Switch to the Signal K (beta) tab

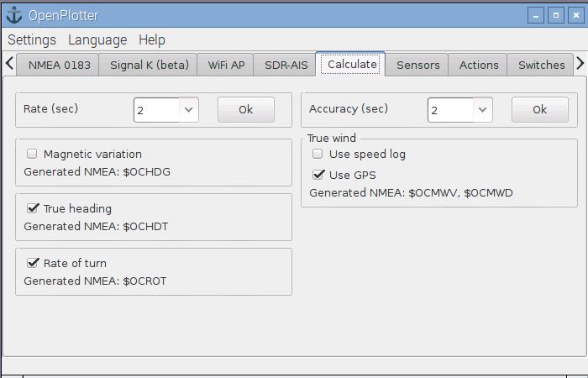(149, 65)
